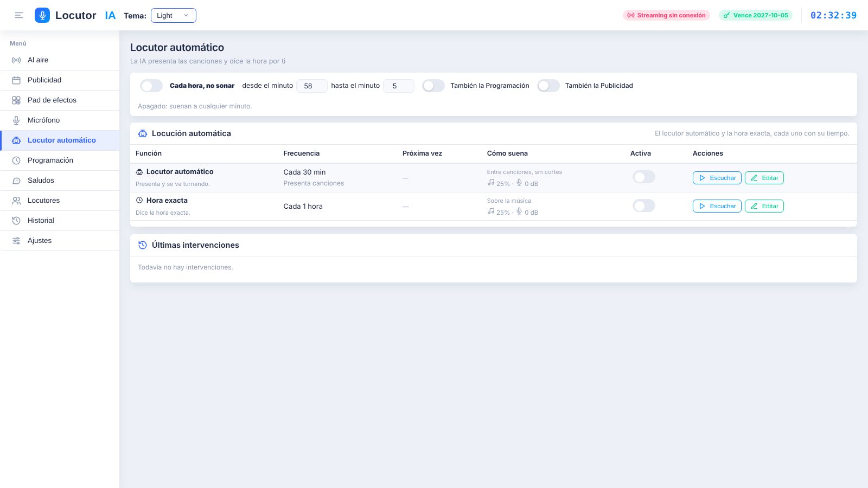Open the Tema dropdown set to Light
The height and width of the screenshot is (488, 868).
[x=174, y=16]
